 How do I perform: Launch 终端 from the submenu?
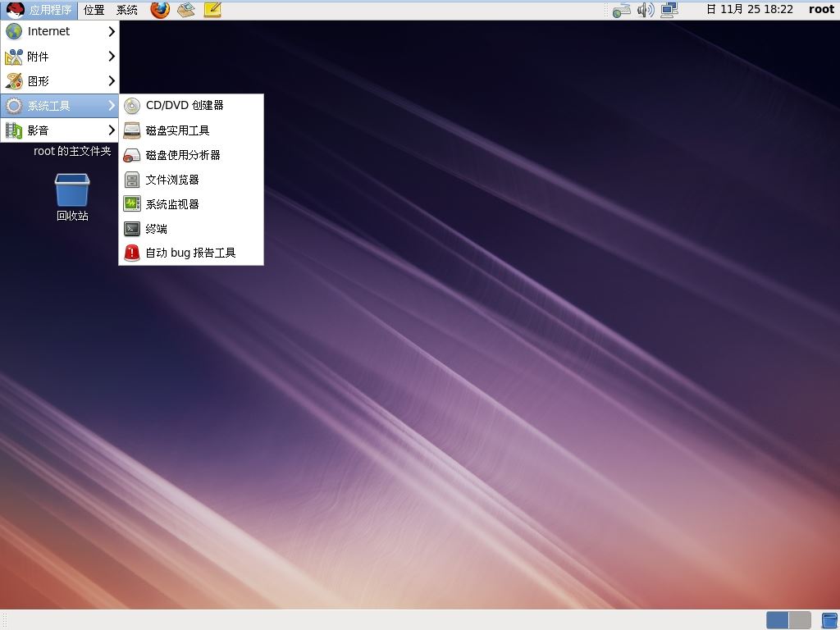point(190,229)
